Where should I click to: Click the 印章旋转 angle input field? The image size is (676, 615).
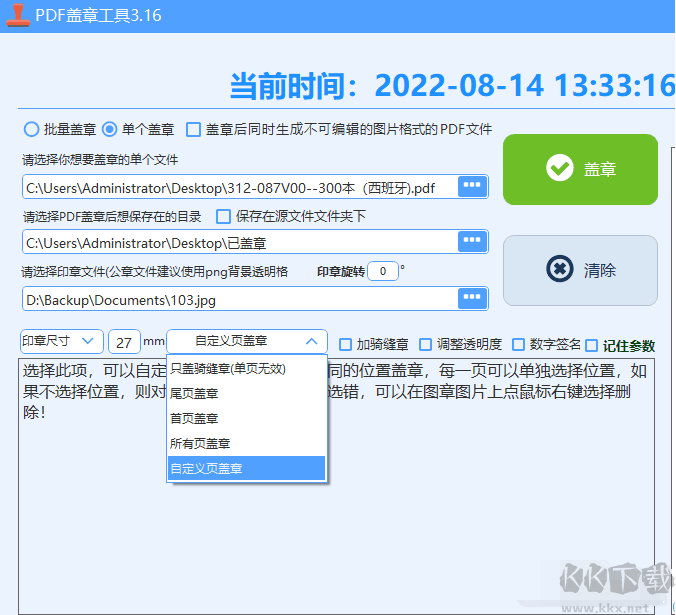[382, 271]
